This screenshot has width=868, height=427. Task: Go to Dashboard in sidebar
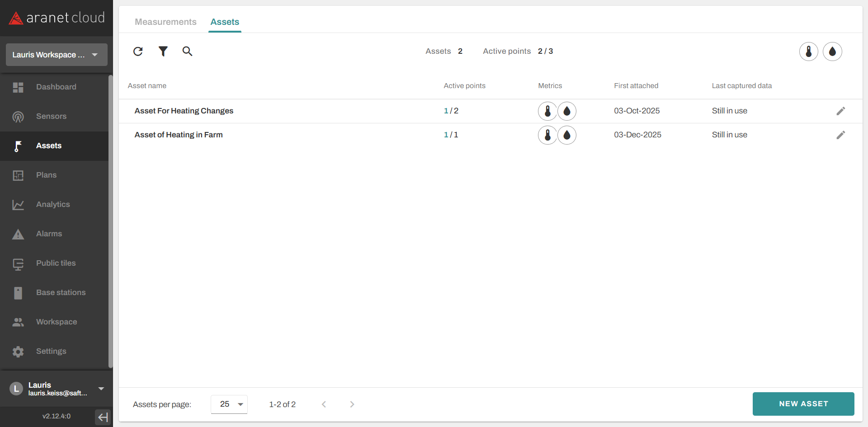tap(56, 87)
